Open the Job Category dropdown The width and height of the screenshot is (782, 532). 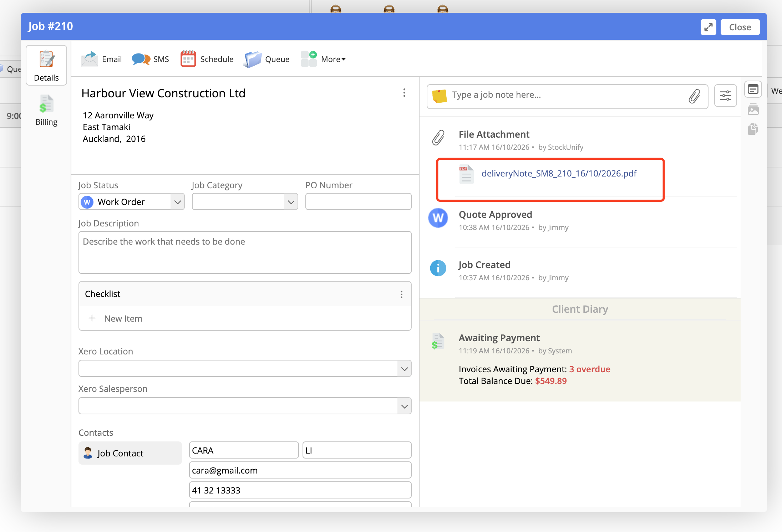245,202
